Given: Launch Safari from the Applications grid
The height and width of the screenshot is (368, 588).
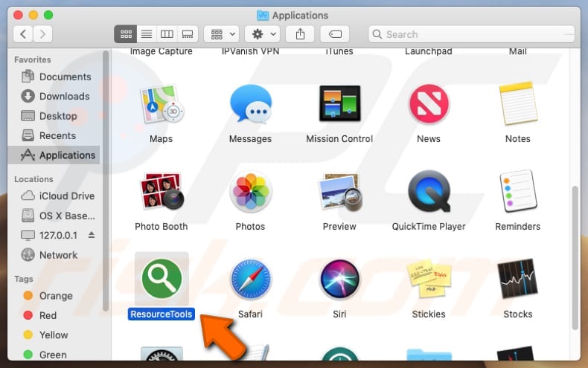Looking at the screenshot, I should [250, 281].
